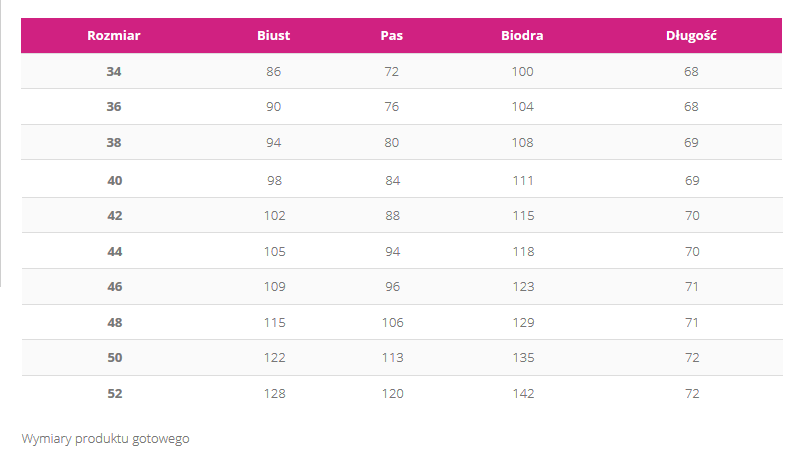Select the Pas column header

click(392, 36)
